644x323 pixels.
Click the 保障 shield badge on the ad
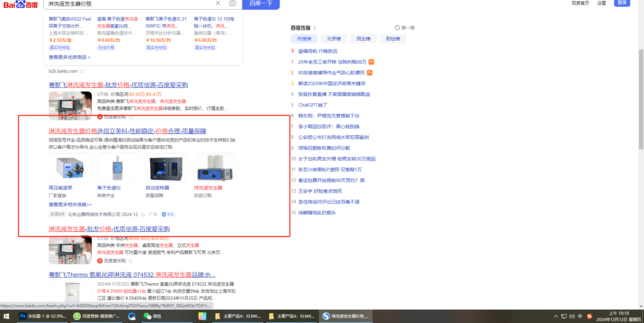point(168,214)
